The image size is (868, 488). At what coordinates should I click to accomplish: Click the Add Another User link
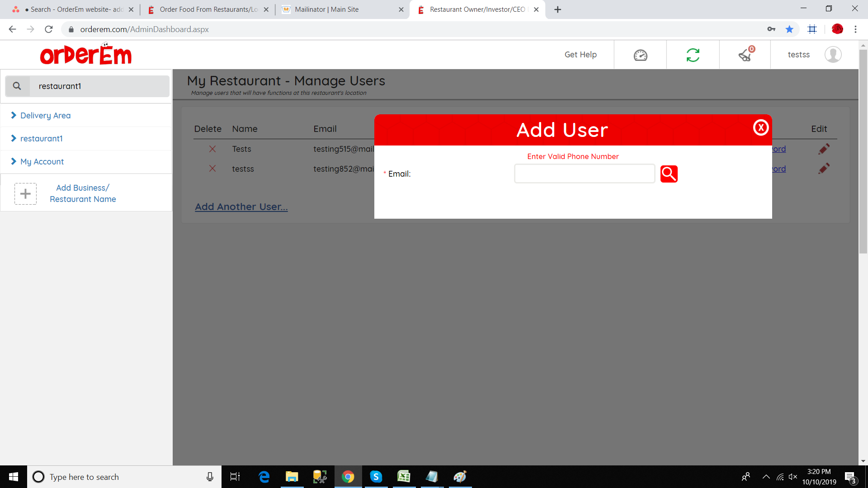click(x=241, y=207)
